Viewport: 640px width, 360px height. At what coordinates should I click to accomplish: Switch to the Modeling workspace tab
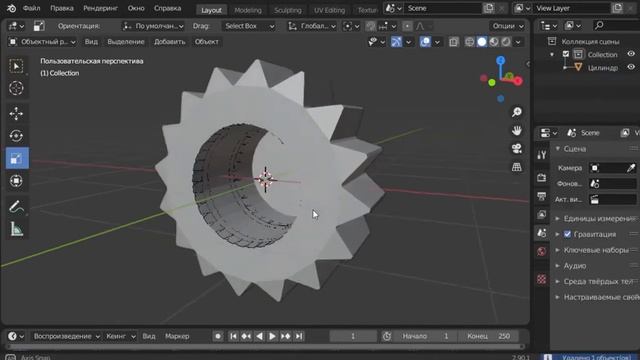pyautogui.click(x=248, y=10)
